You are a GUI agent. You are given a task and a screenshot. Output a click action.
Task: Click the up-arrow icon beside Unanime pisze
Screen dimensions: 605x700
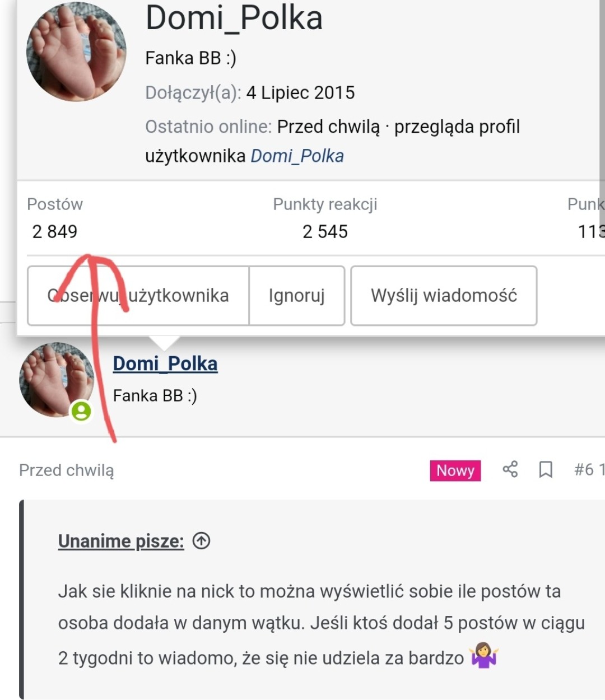pos(201,540)
